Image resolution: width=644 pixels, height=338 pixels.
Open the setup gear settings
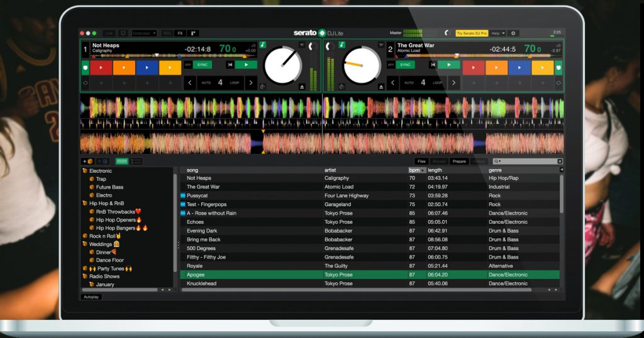[513, 33]
